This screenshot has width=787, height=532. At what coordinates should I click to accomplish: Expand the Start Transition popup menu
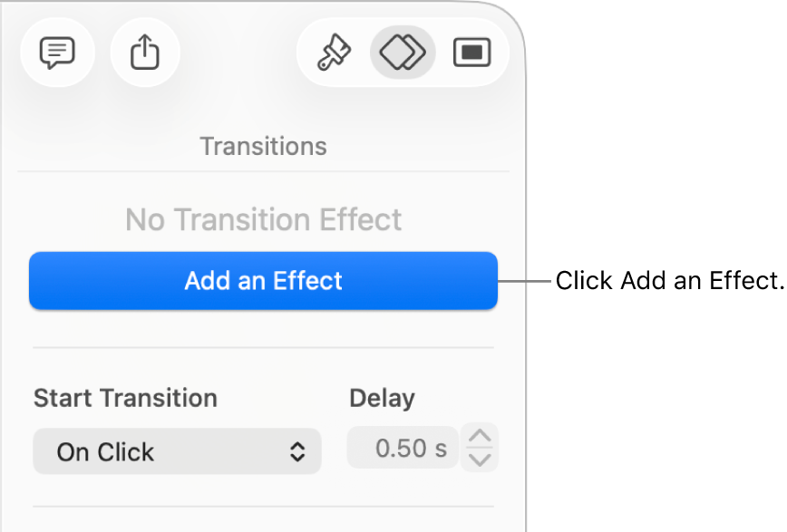click(177, 451)
